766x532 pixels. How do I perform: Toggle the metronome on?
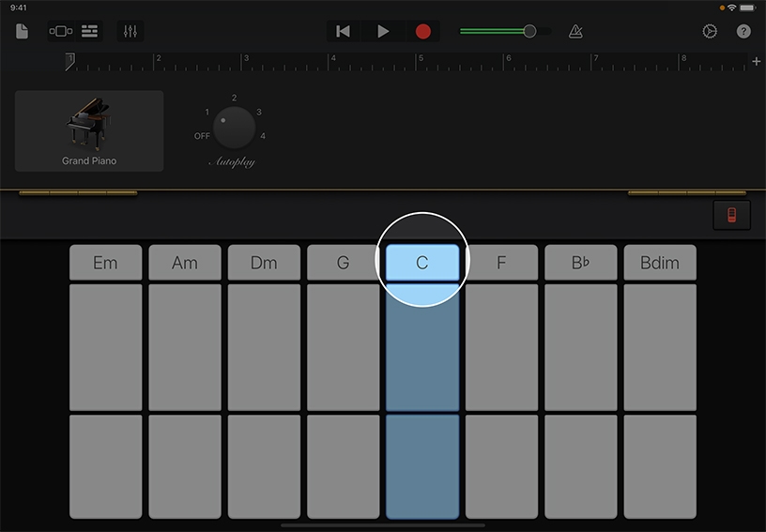pyautogui.click(x=575, y=31)
